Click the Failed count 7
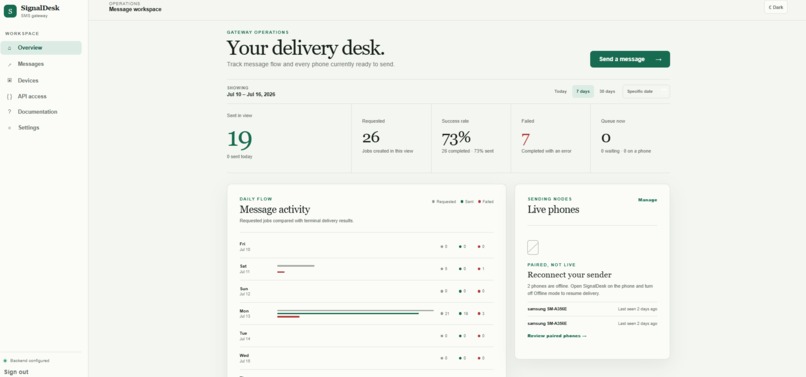Screen dimensions: 806x377 tap(525, 139)
